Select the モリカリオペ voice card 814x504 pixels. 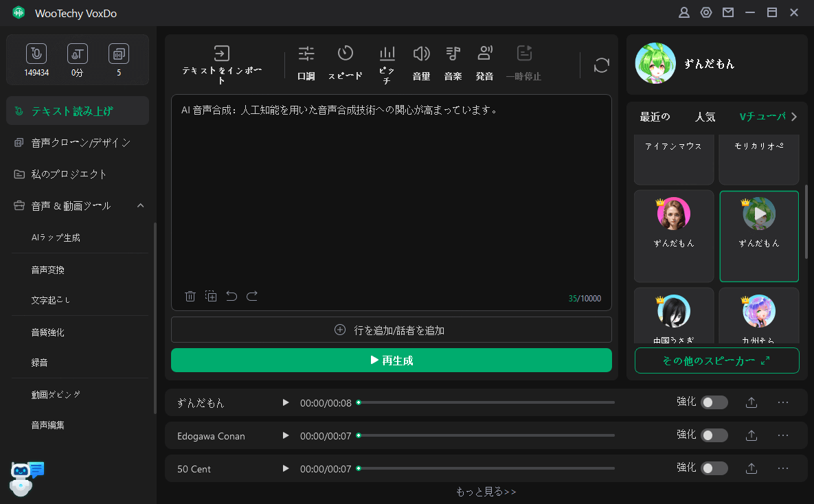click(759, 159)
